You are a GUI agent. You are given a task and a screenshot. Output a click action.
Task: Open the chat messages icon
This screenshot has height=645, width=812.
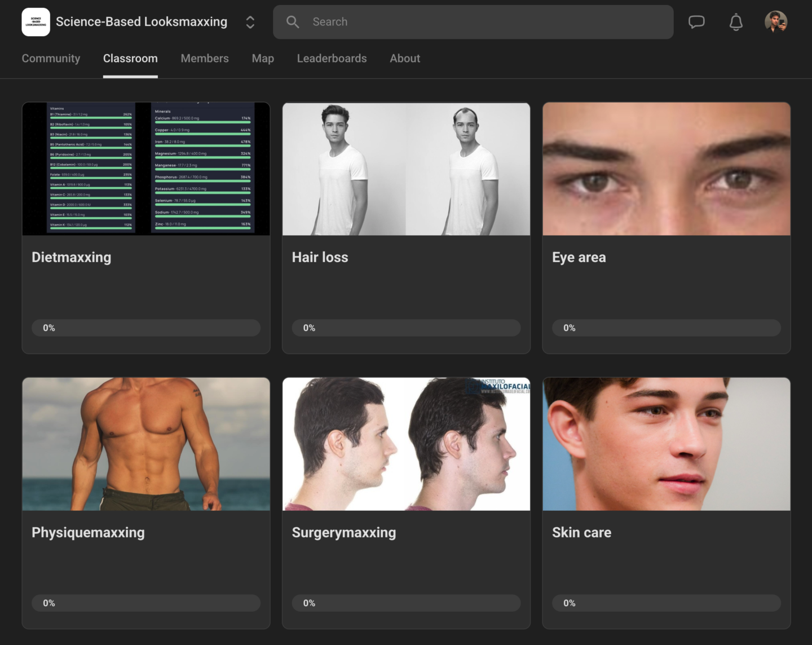[696, 22]
